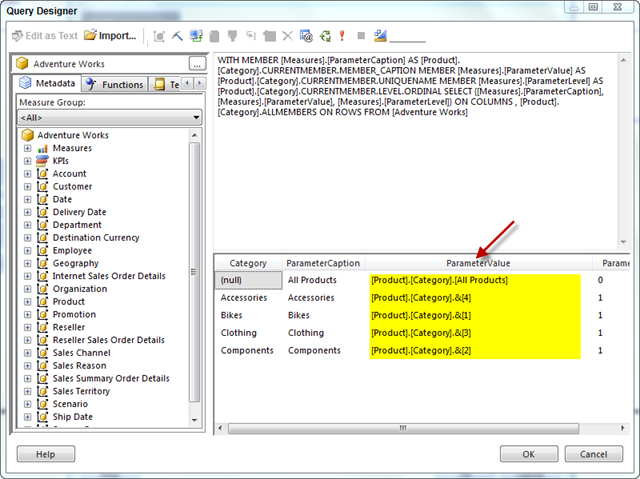The width and height of the screenshot is (640, 479).
Task: Open the Measure Group dropdown
Action: (x=109, y=118)
